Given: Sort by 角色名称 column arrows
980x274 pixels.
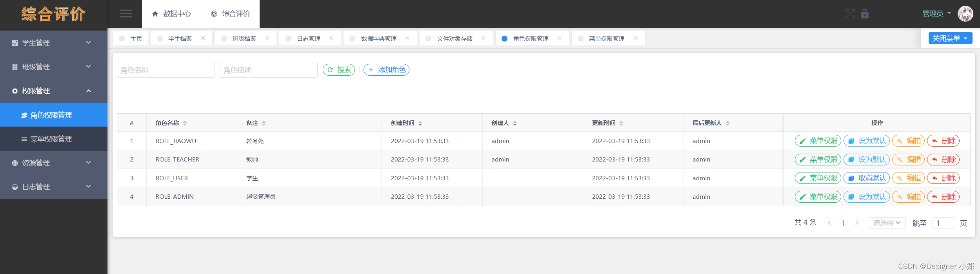Looking at the screenshot, I should (x=185, y=123).
